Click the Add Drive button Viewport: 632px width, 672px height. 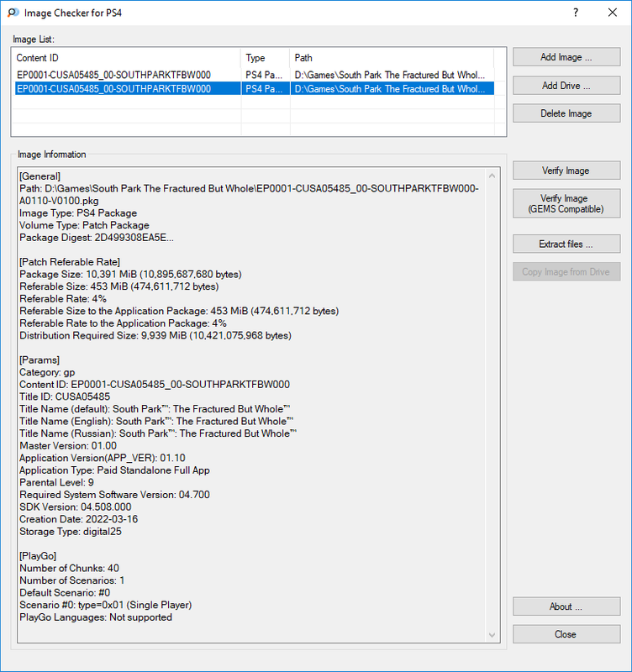566,86
